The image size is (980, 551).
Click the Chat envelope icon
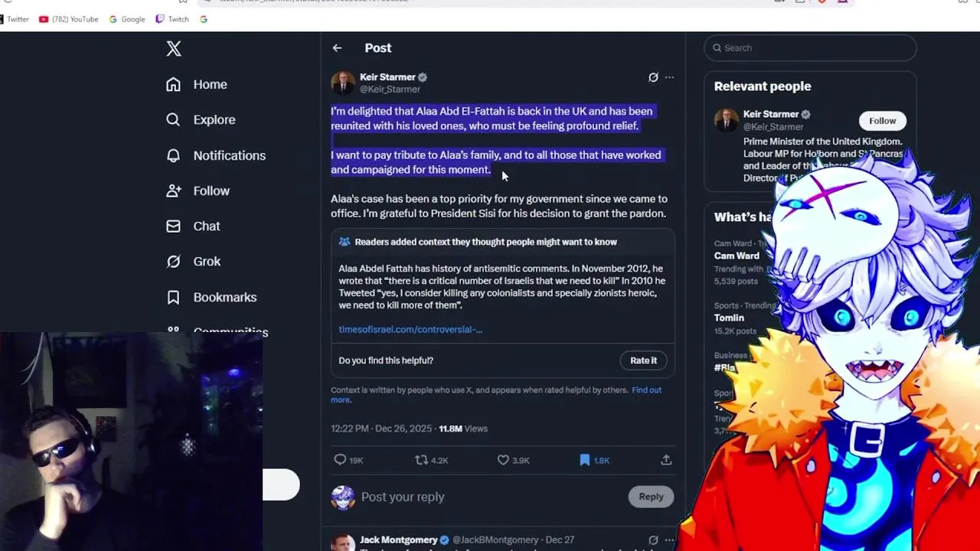click(x=174, y=226)
